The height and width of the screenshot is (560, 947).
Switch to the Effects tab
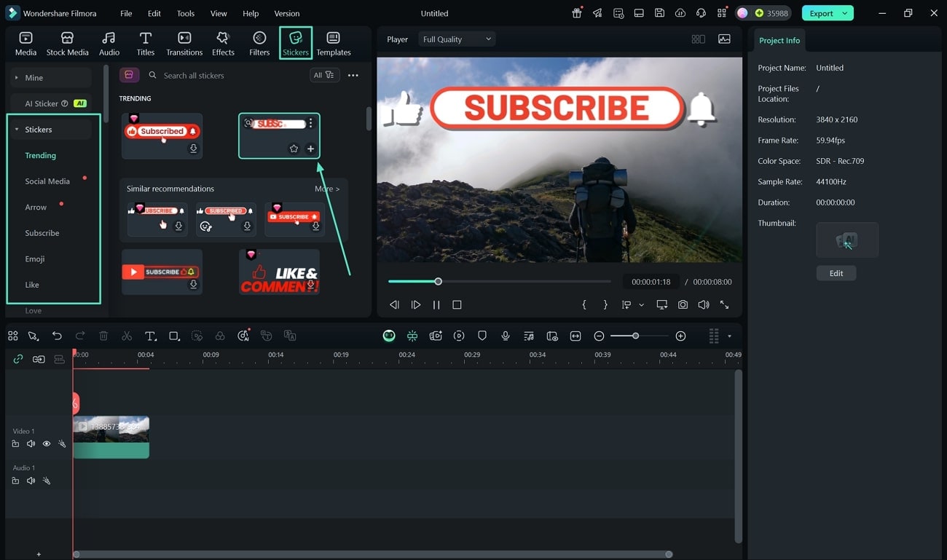coord(223,44)
